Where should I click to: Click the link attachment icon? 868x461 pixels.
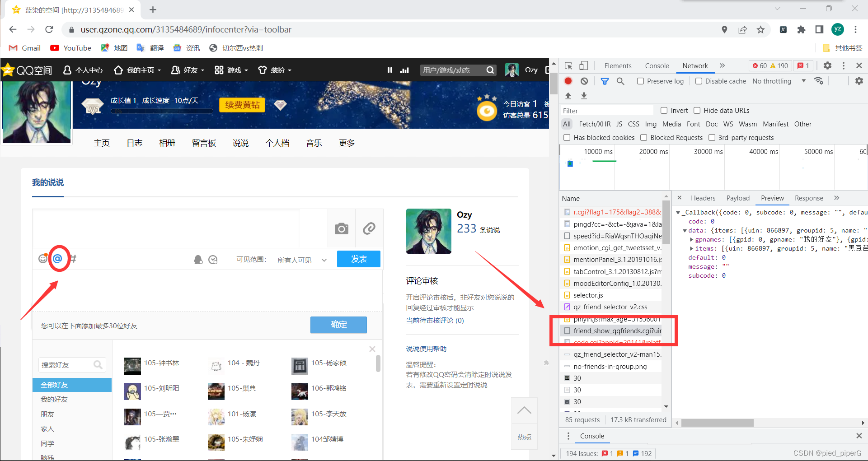pyautogui.click(x=369, y=228)
